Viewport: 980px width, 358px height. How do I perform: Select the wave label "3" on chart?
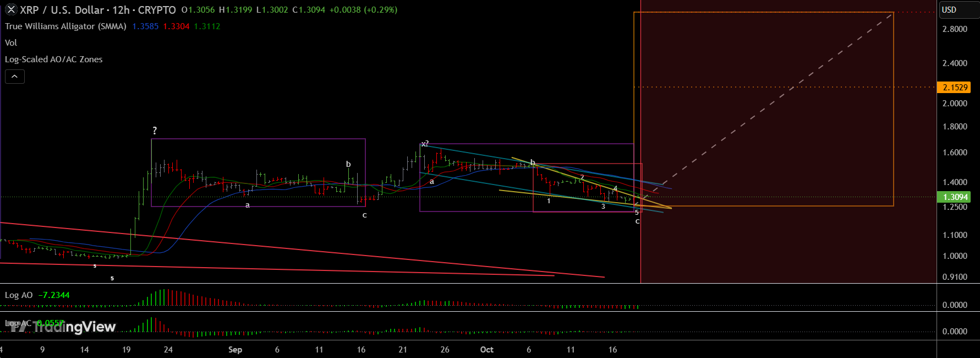point(603,207)
